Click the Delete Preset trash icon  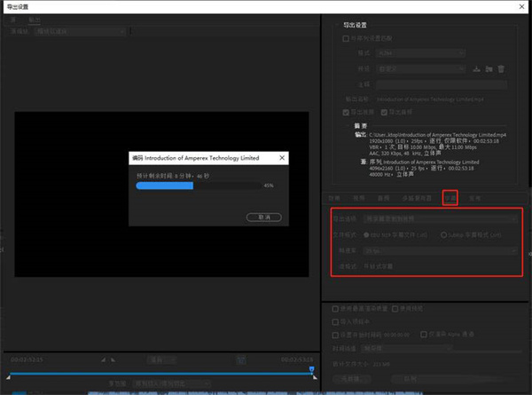501,67
